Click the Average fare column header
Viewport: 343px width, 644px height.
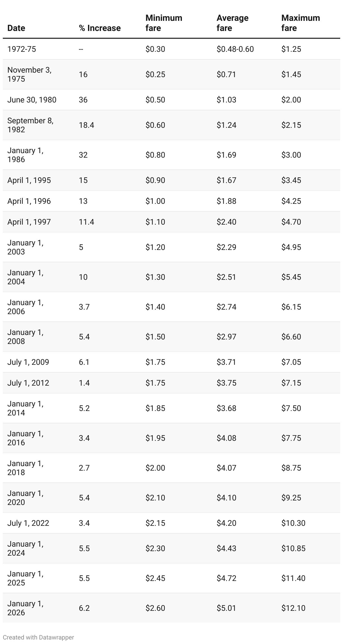232,23
